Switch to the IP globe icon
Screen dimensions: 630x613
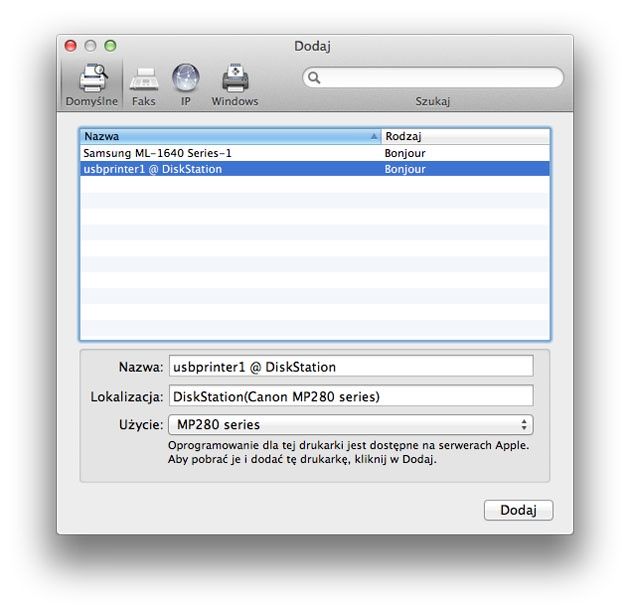[186, 78]
